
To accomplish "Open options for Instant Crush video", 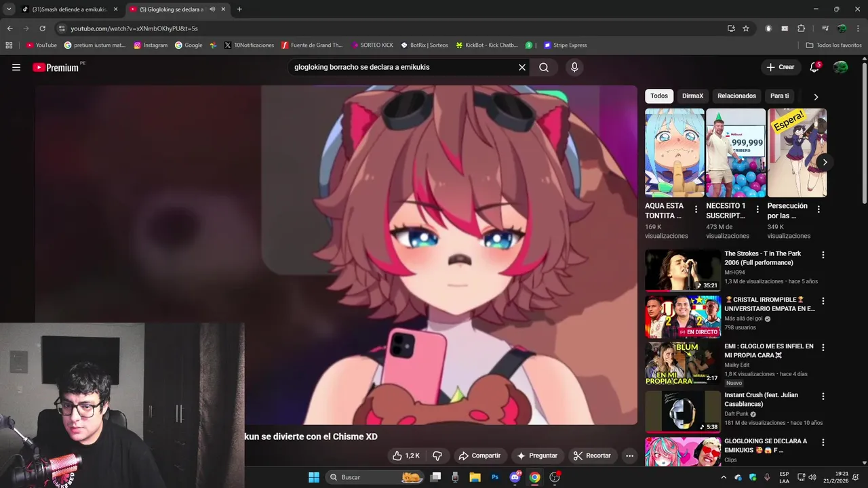I will tap(823, 396).
